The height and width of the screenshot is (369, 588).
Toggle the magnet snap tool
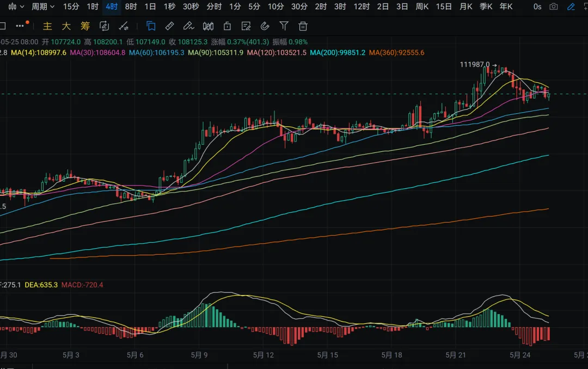click(265, 26)
